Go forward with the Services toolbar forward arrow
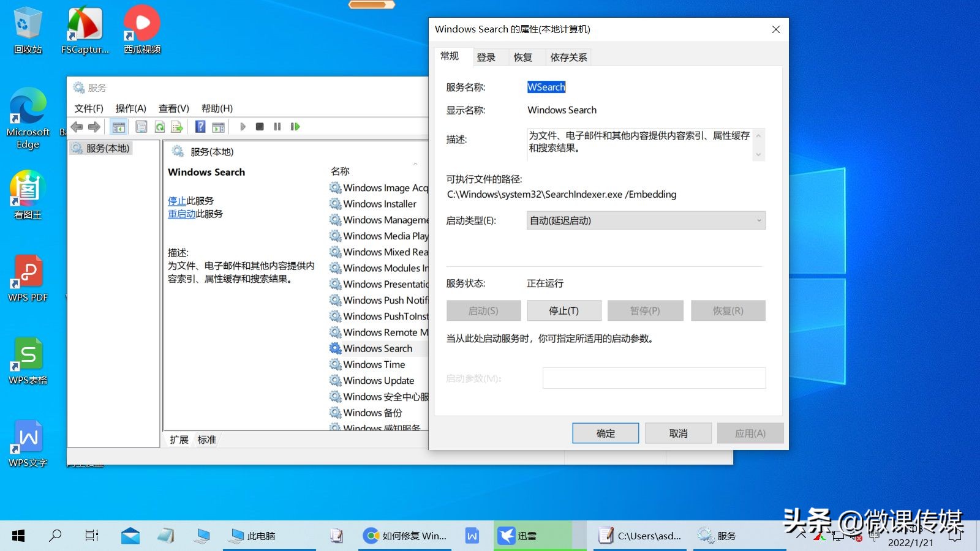Viewport: 980px width, 551px height. click(x=94, y=127)
